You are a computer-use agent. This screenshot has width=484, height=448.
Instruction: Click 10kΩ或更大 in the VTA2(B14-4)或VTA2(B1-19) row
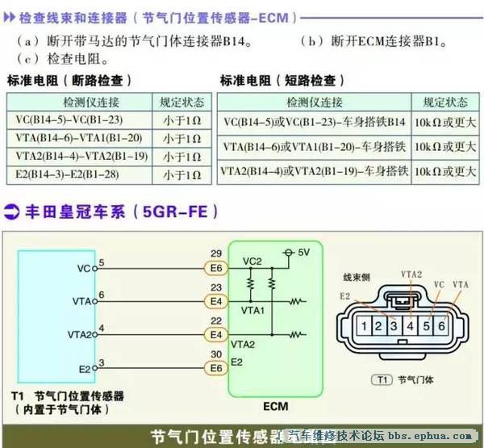coord(444,171)
